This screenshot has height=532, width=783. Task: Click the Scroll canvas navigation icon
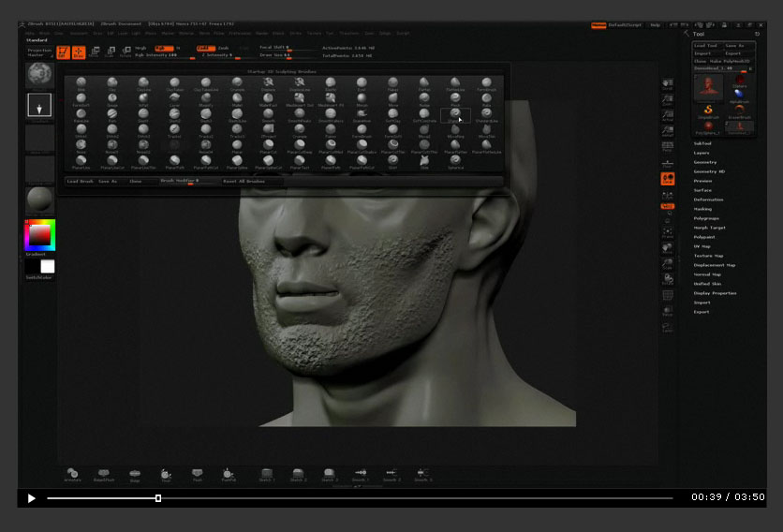tap(668, 85)
